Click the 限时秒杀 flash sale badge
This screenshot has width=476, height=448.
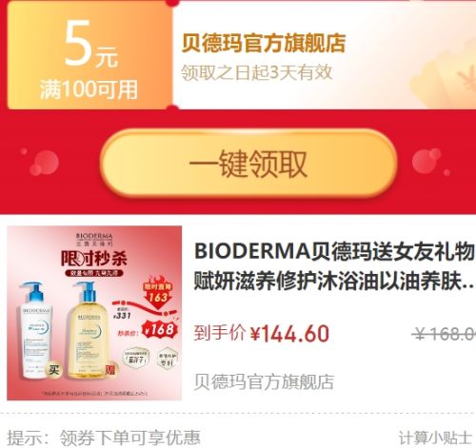coord(94,259)
